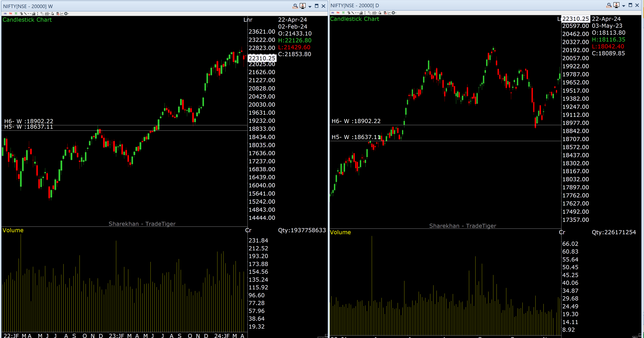
Task: Open the settings gear dropdown in daily toolbar
Action: (x=396, y=13)
